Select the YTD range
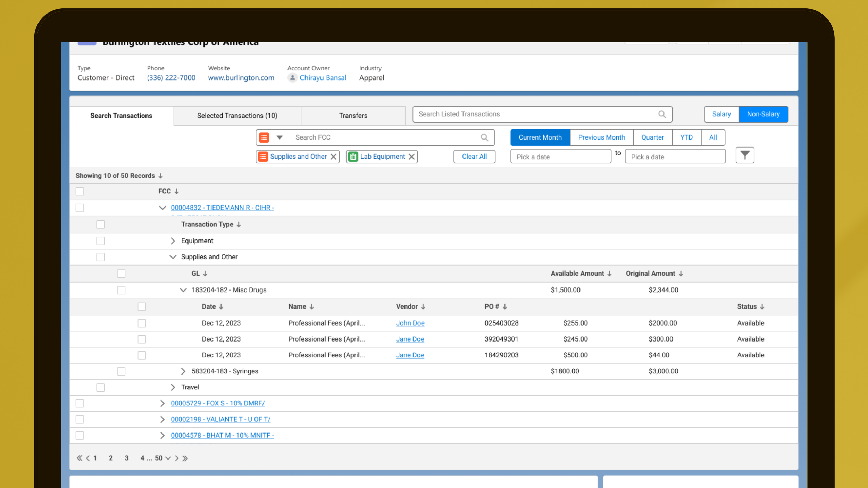Image resolution: width=868 pixels, height=488 pixels. [x=686, y=137]
